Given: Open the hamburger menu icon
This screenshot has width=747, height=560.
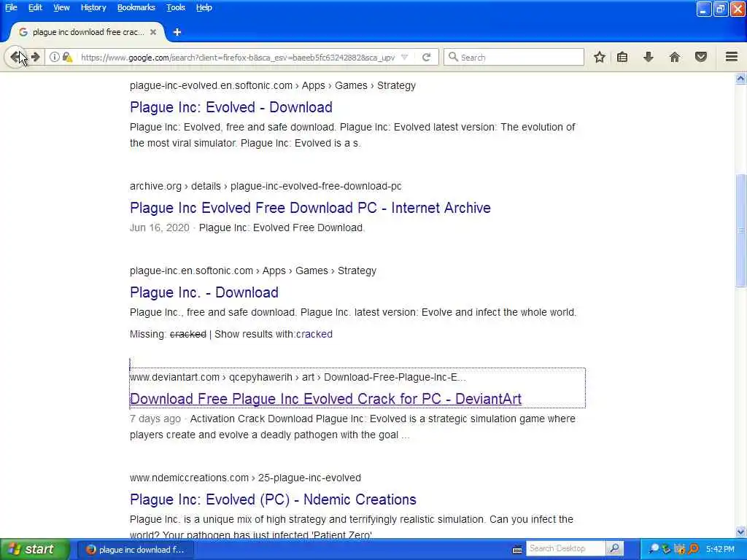Looking at the screenshot, I should click(732, 57).
